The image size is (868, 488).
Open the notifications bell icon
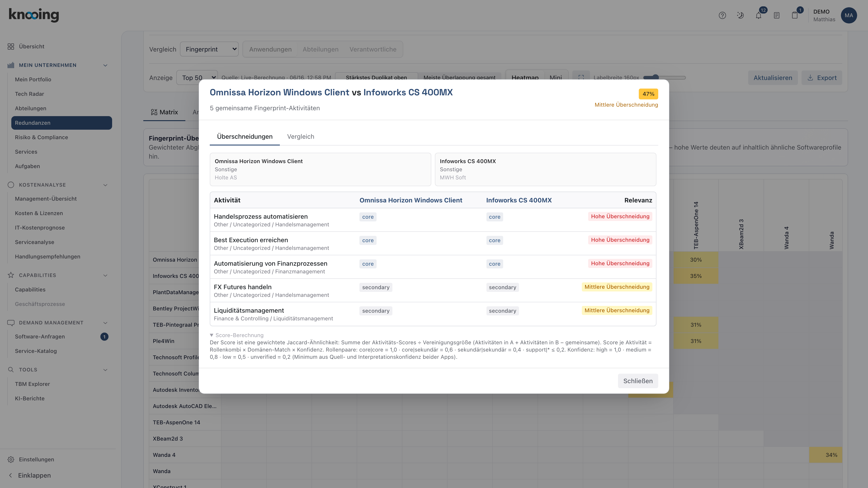759,15
